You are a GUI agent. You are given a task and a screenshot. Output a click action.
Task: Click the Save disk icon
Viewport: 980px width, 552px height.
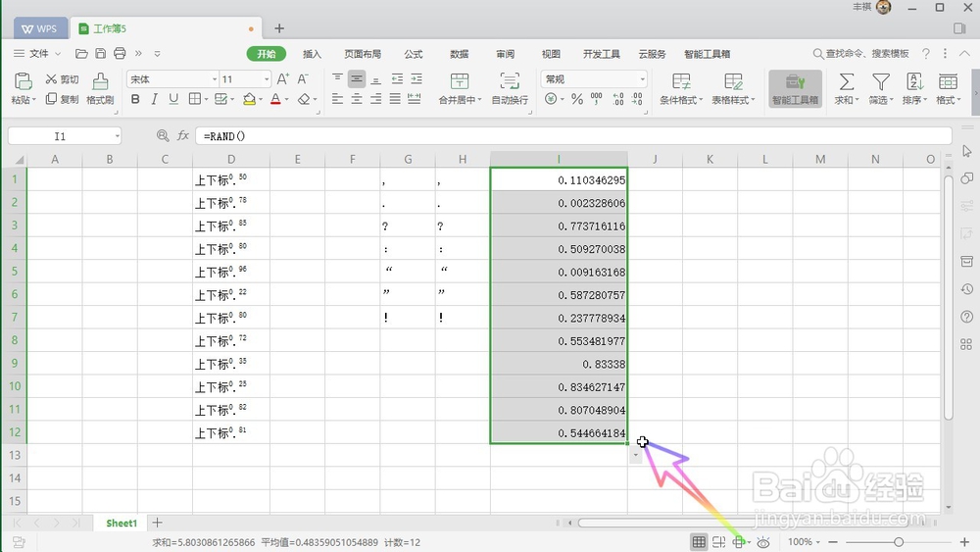pyautogui.click(x=101, y=54)
